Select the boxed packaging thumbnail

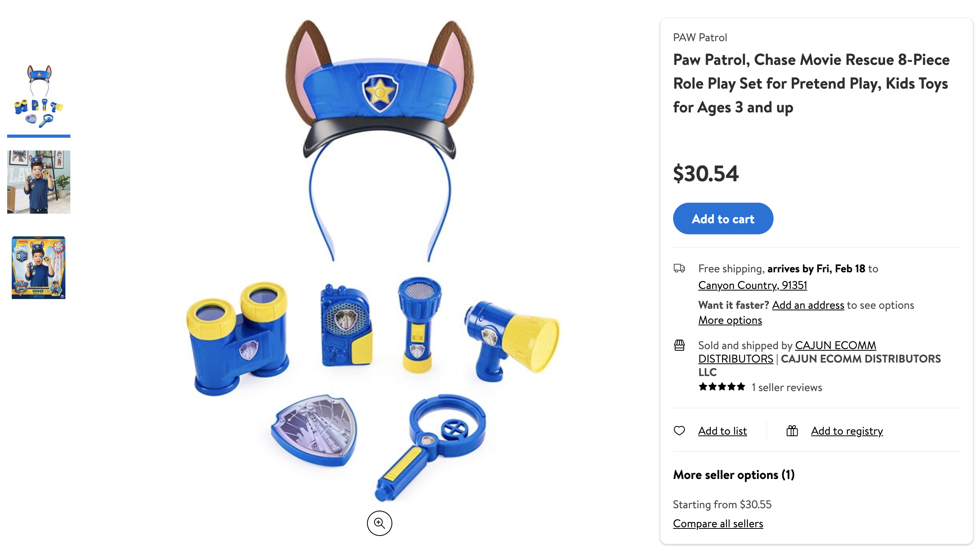pyautogui.click(x=39, y=268)
